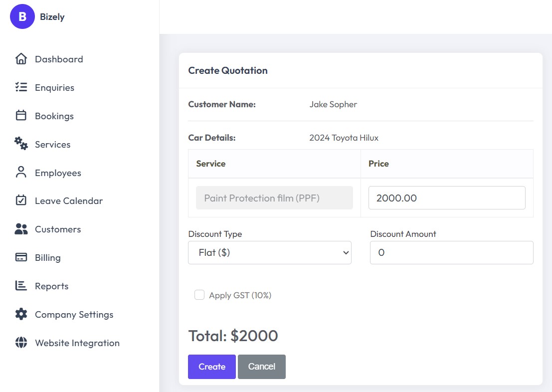Open Website Integration page
Screen dimensions: 552x392
pos(77,343)
